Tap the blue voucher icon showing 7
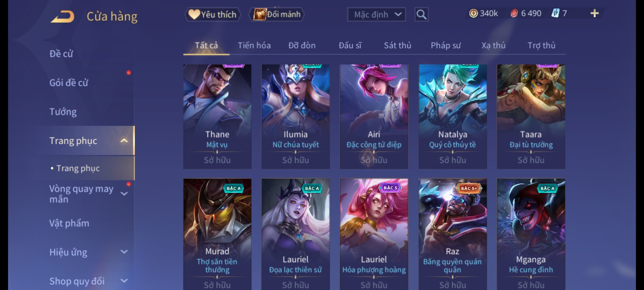The width and height of the screenshot is (644, 290). point(555,13)
